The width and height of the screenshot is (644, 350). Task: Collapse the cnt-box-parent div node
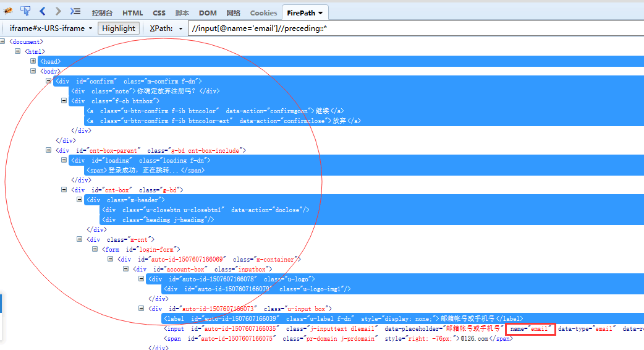point(48,150)
